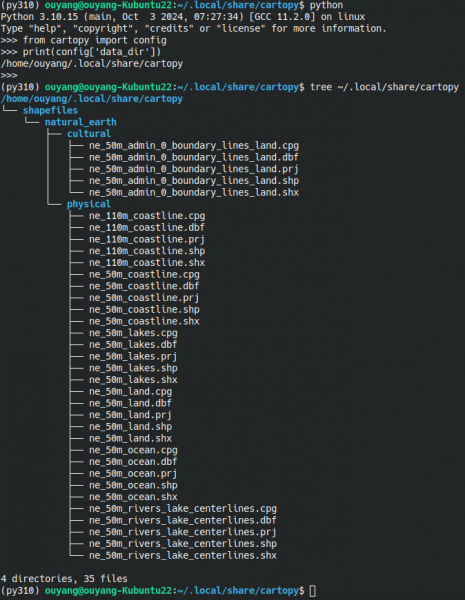This screenshot has width=465, height=600.
Task: Click ne_50m_ocean.cpg file name
Action: pyautogui.click(x=133, y=450)
